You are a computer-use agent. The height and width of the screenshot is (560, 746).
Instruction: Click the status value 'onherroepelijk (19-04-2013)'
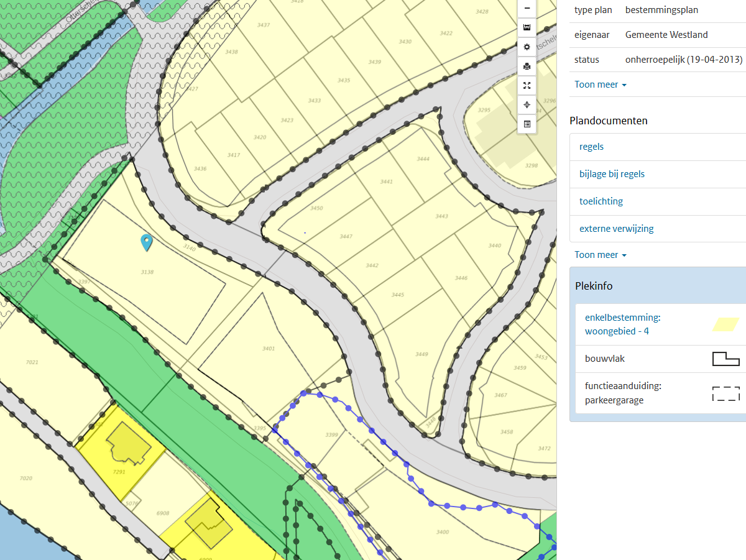pos(684,60)
